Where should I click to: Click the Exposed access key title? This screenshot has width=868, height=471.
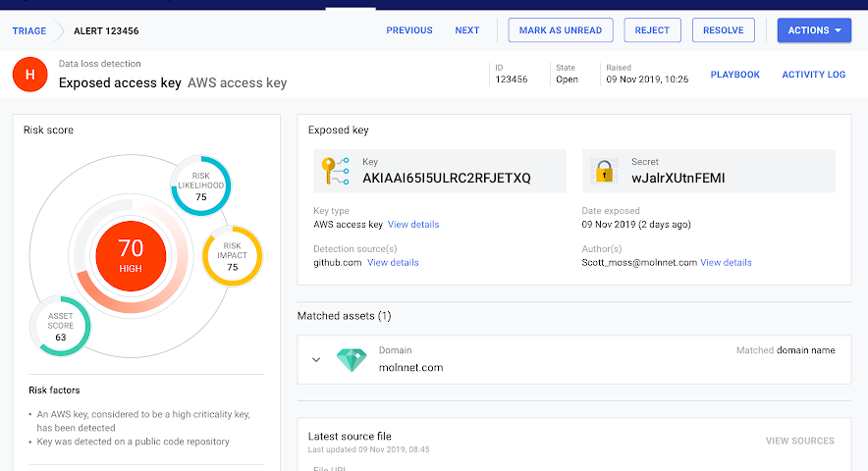(120, 83)
